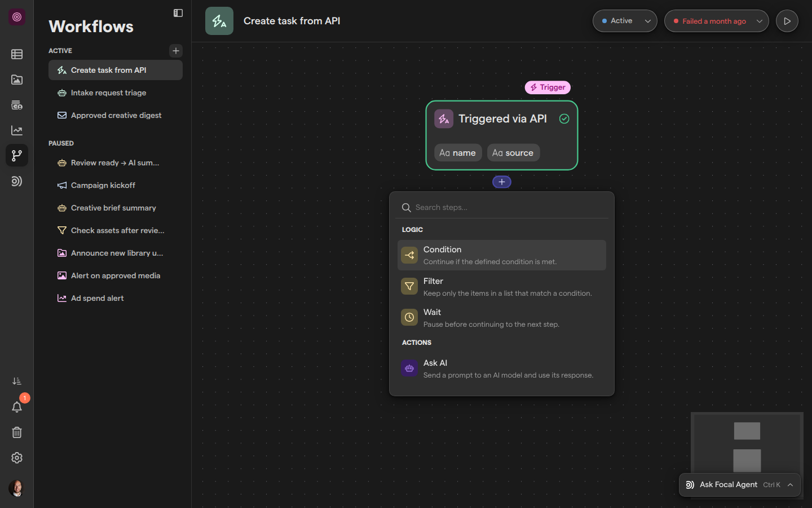Open the Approved creative digest workflow
Image resolution: width=812 pixels, height=508 pixels.
pos(116,115)
